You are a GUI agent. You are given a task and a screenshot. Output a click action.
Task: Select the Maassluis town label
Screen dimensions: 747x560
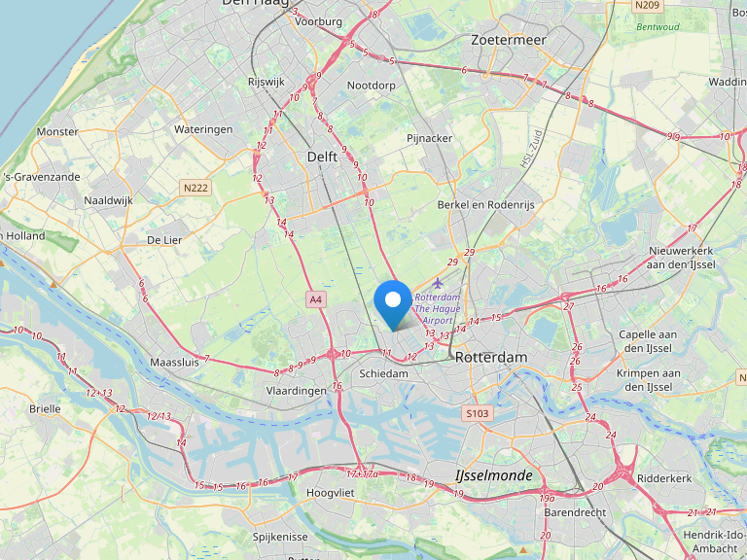[174, 363]
